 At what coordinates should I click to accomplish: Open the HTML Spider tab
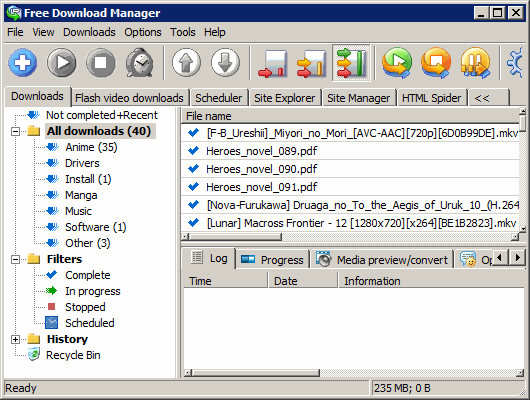pos(432,98)
